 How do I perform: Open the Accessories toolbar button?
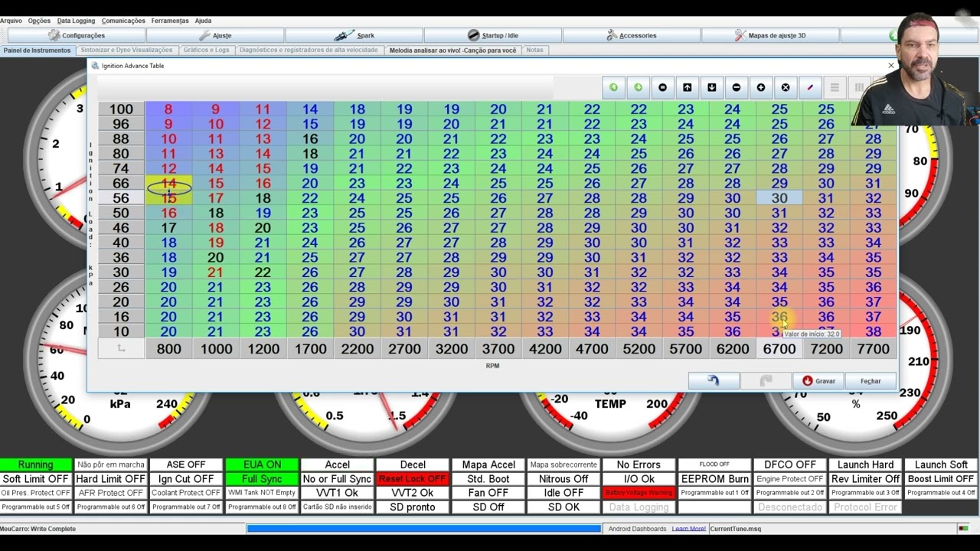(632, 35)
